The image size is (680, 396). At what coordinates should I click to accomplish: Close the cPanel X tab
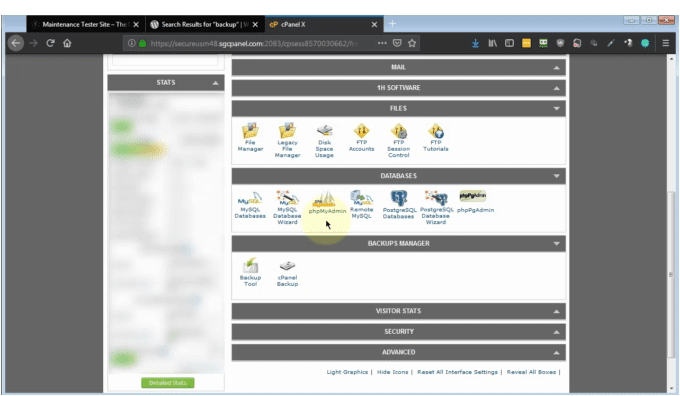374,25
